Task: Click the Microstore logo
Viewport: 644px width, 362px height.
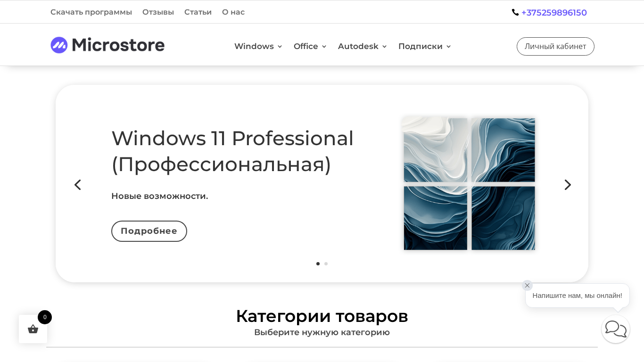Action: tap(107, 45)
